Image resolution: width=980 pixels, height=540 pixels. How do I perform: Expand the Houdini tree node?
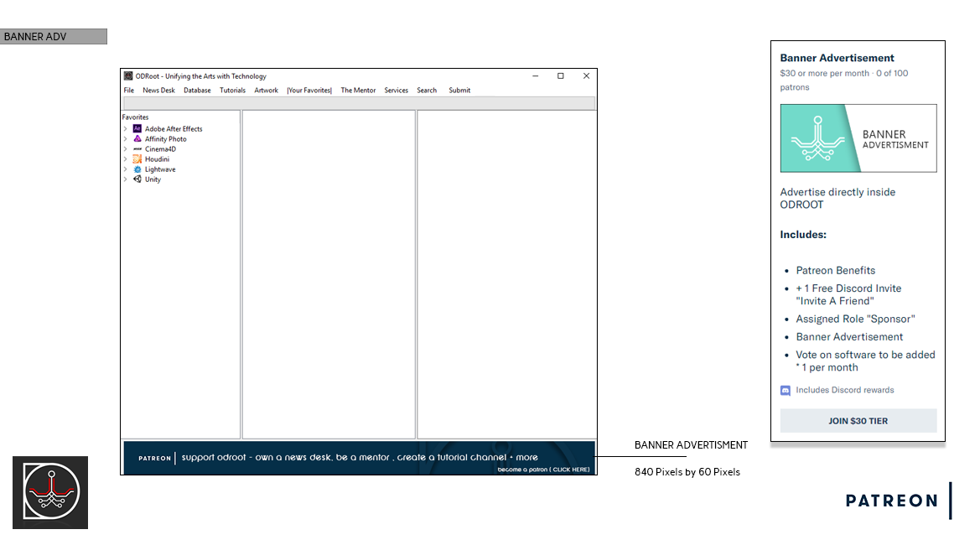click(x=126, y=159)
